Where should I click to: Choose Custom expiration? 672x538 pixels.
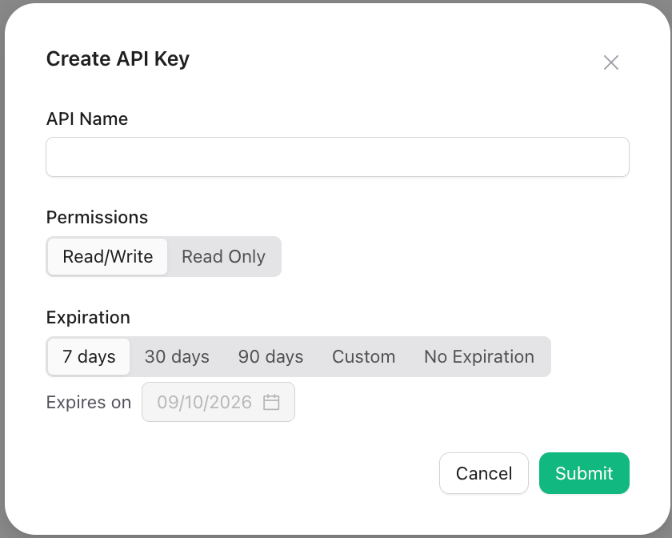363,357
